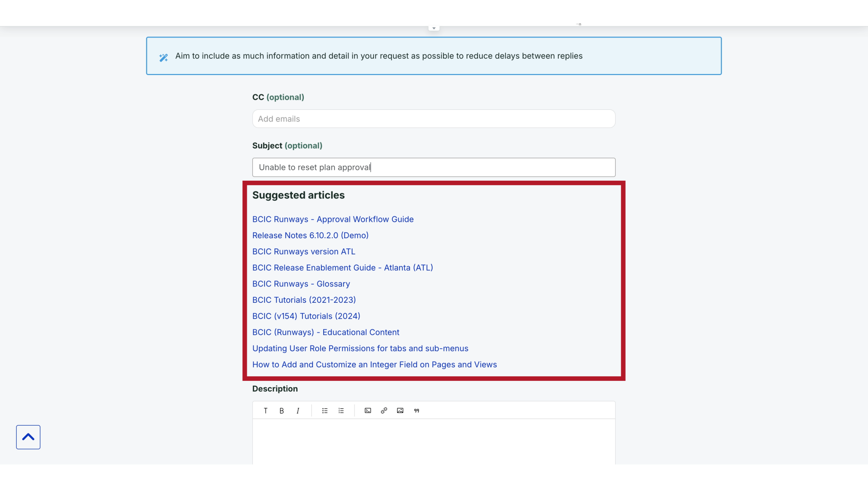Toggle italic formatting in description editor
The height and width of the screenshot is (488, 868).
click(298, 411)
